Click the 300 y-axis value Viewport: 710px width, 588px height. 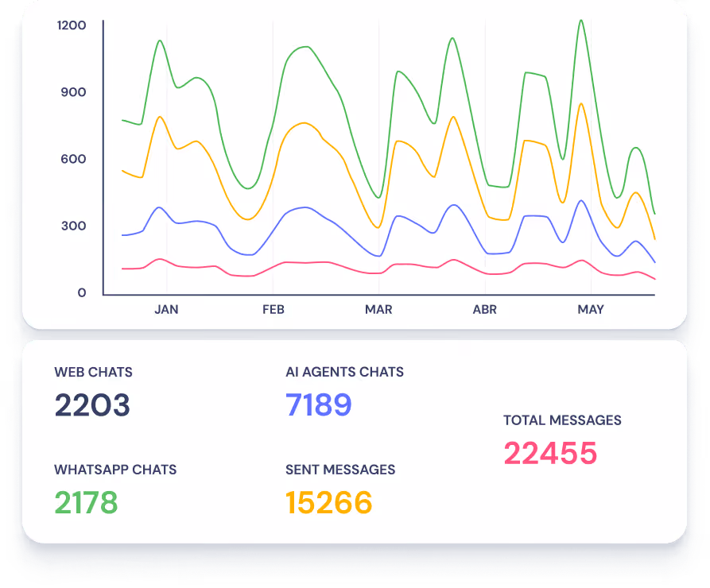pos(72,226)
